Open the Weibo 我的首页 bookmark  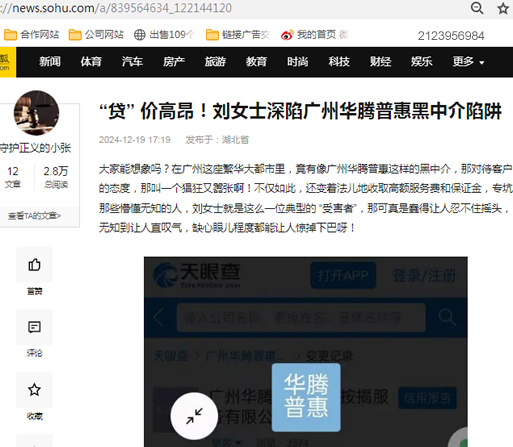pyautogui.click(x=314, y=34)
